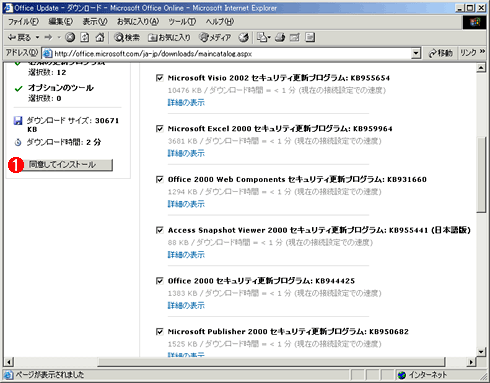490x383 pixels.
Task: Click the Refresh page icon
Action: point(85,37)
